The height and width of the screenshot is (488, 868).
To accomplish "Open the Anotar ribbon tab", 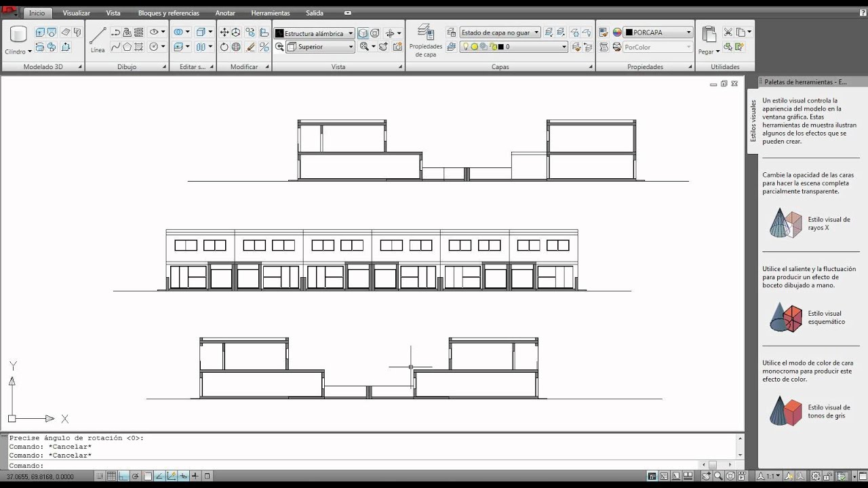I will [225, 13].
